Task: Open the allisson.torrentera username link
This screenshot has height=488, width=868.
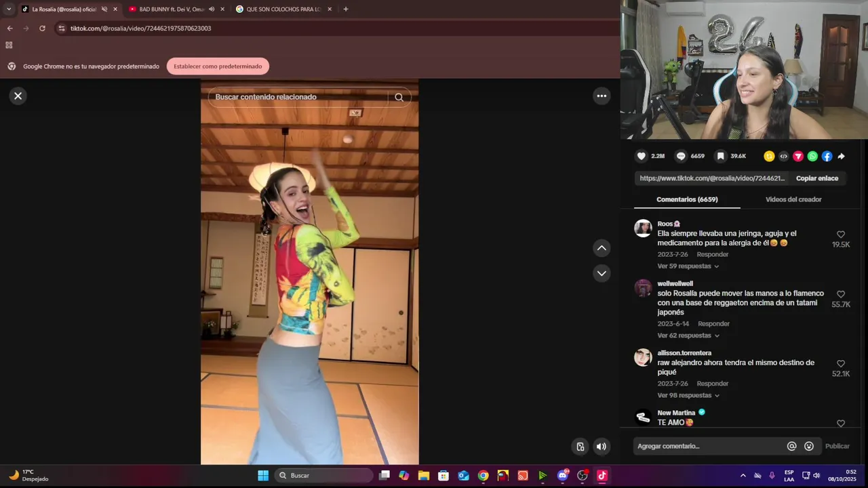Action: point(684,353)
